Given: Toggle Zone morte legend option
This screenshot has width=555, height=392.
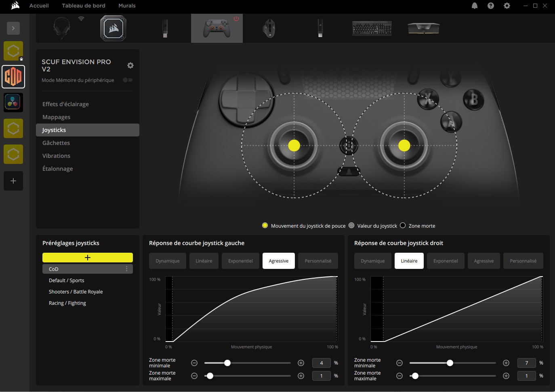Looking at the screenshot, I should [x=403, y=226].
